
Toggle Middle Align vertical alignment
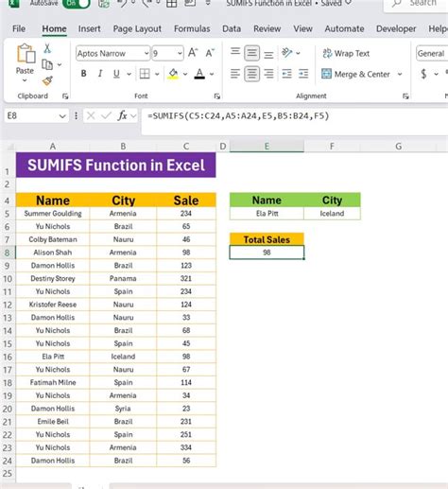(x=251, y=53)
